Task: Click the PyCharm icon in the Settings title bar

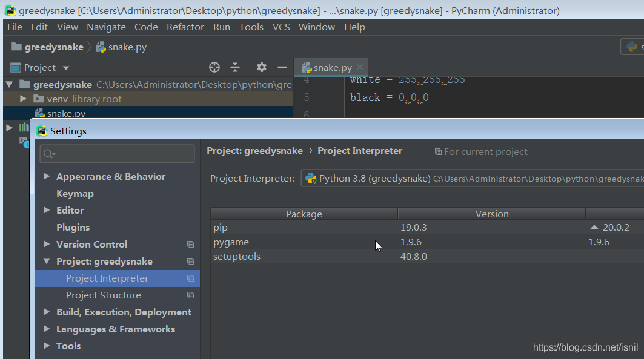Action: 42,131
